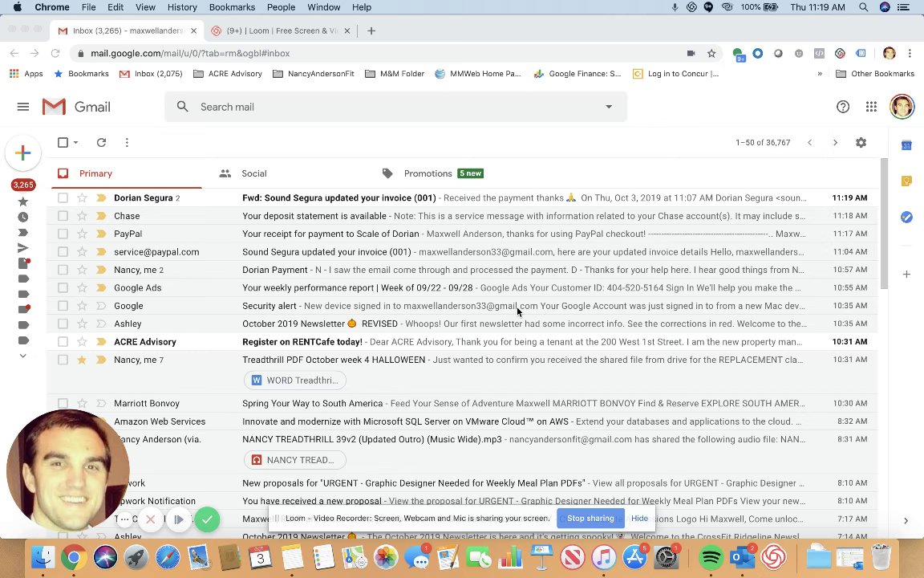This screenshot has width=924, height=578.
Task: Open the Dorian Payment email
Action: pyautogui.click(x=463, y=270)
